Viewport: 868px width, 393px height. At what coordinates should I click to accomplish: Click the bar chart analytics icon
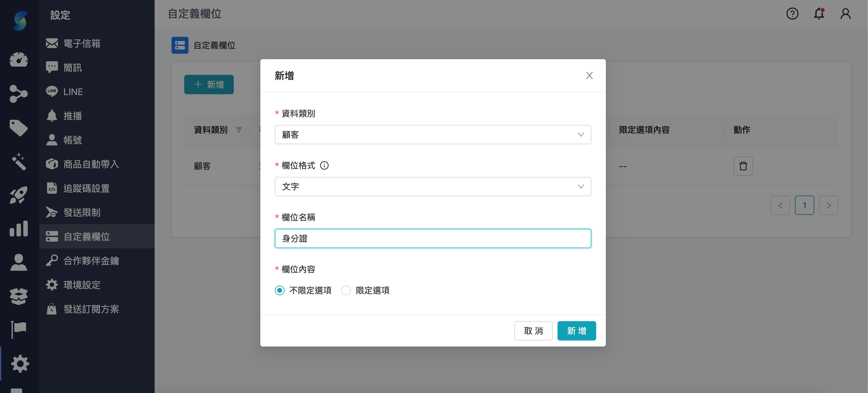pos(19,229)
